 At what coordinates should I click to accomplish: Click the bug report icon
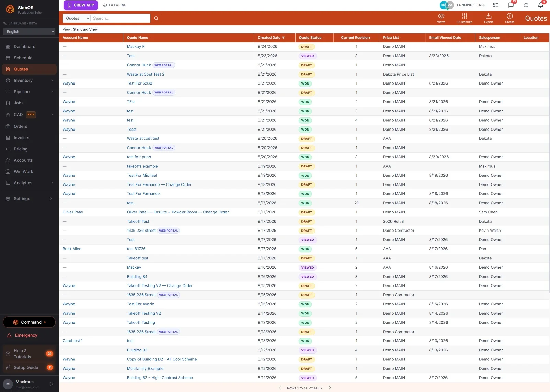[526, 5]
